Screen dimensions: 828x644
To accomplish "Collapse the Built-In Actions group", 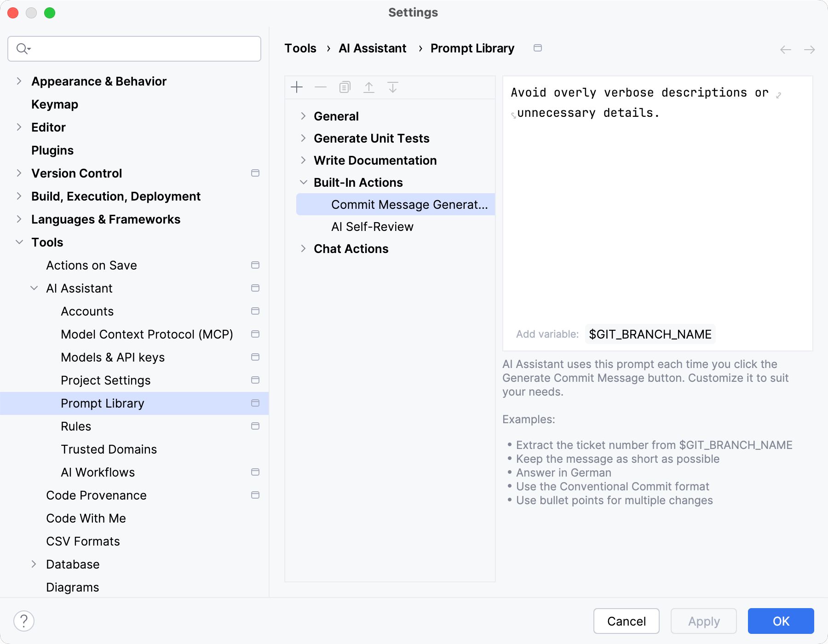I will click(303, 183).
